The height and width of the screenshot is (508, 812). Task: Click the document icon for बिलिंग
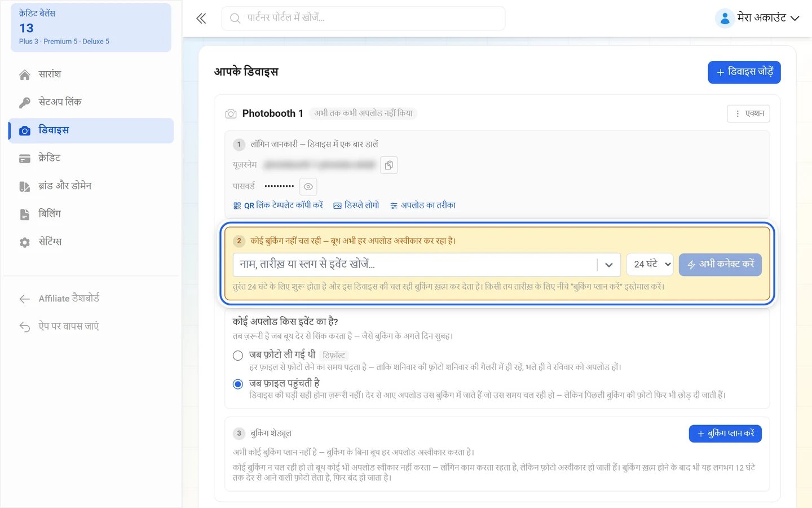(x=25, y=214)
